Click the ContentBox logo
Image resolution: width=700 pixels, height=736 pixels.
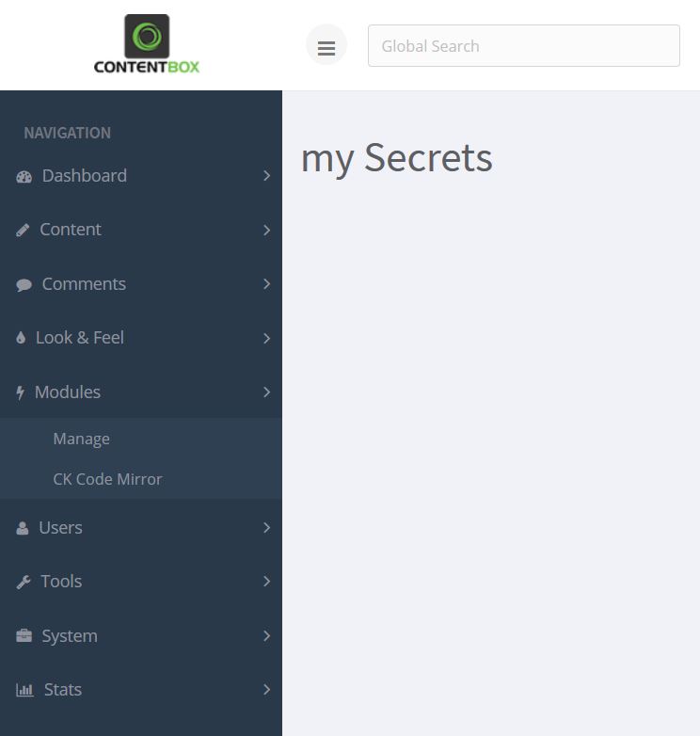pyautogui.click(x=147, y=44)
